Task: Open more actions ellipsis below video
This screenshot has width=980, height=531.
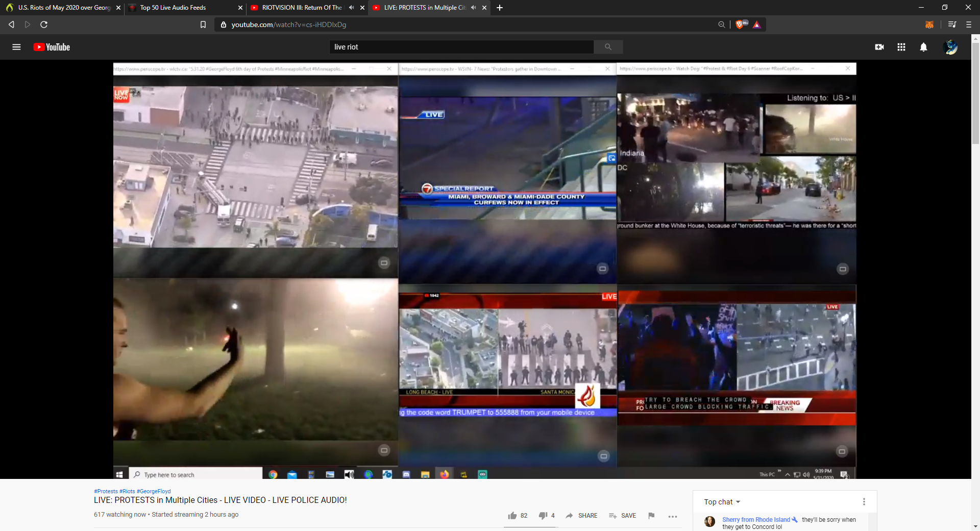Action: (673, 516)
